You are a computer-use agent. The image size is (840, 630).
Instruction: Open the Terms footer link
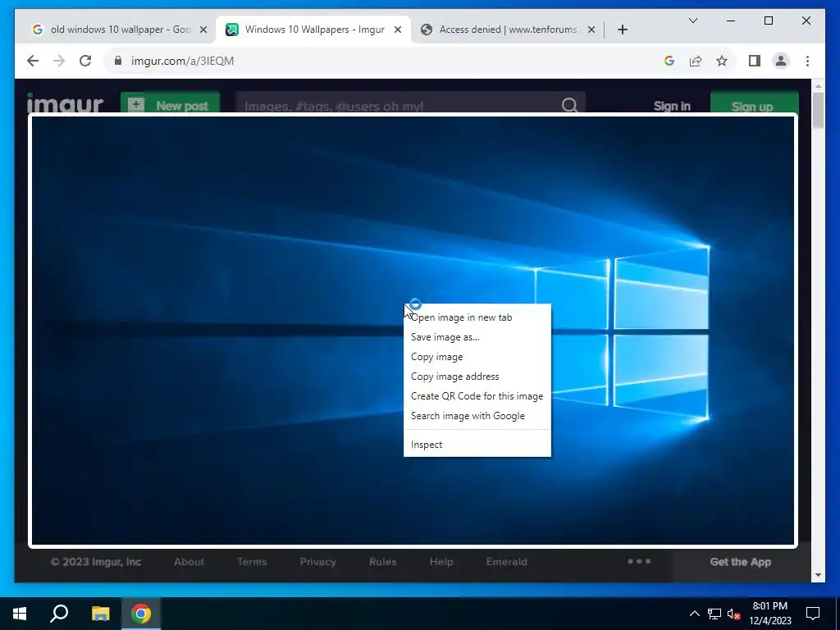pos(252,562)
